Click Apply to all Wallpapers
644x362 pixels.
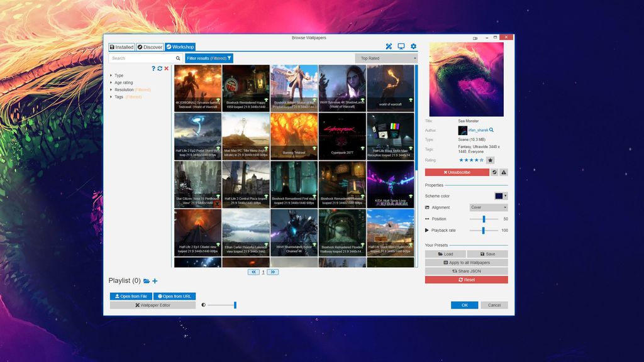(x=467, y=263)
